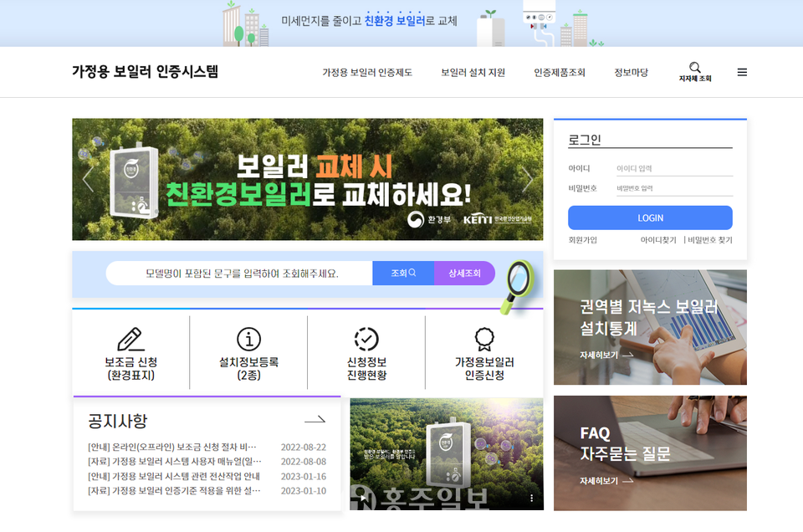The height and width of the screenshot is (532, 803).
Task: Click the purple 상세조회 button
Action: click(464, 274)
